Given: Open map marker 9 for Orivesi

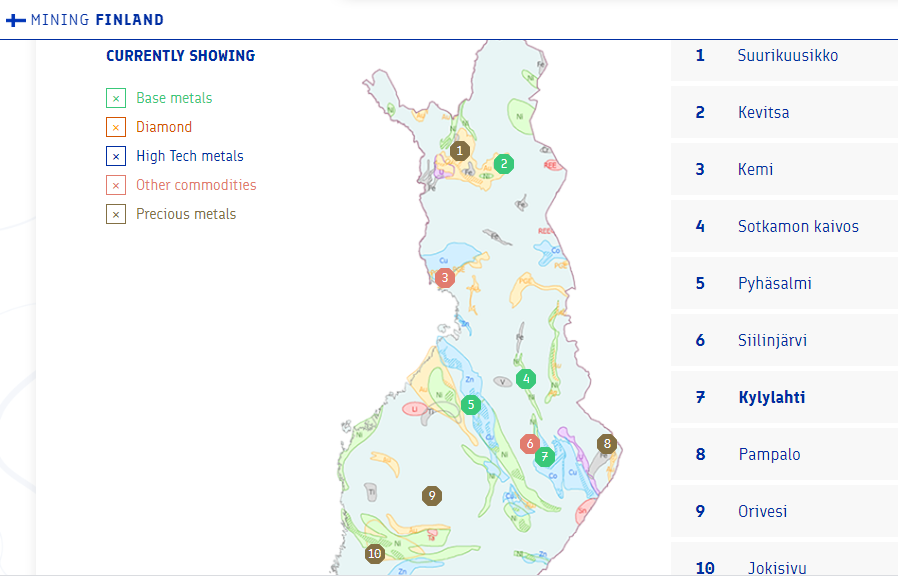Looking at the screenshot, I should (x=432, y=495).
